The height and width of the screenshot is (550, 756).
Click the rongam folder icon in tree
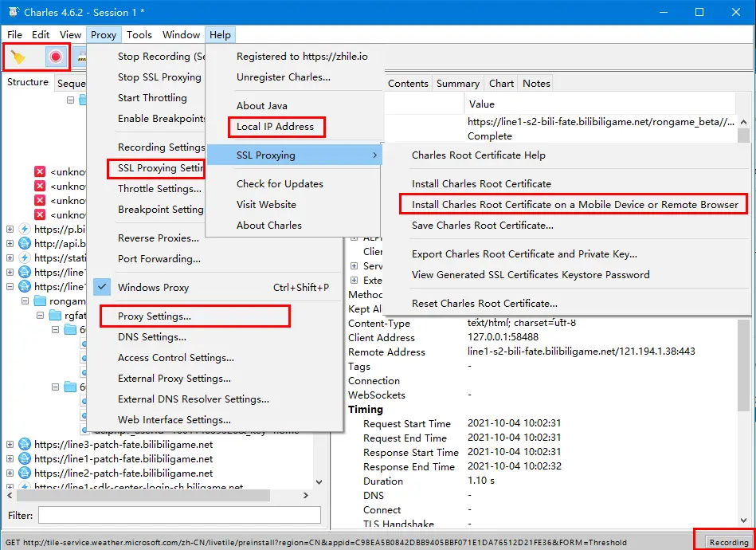(40, 301)
